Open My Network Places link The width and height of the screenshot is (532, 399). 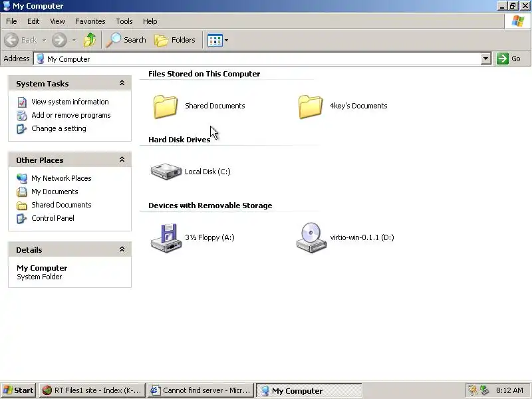click(x=61, y=178)
